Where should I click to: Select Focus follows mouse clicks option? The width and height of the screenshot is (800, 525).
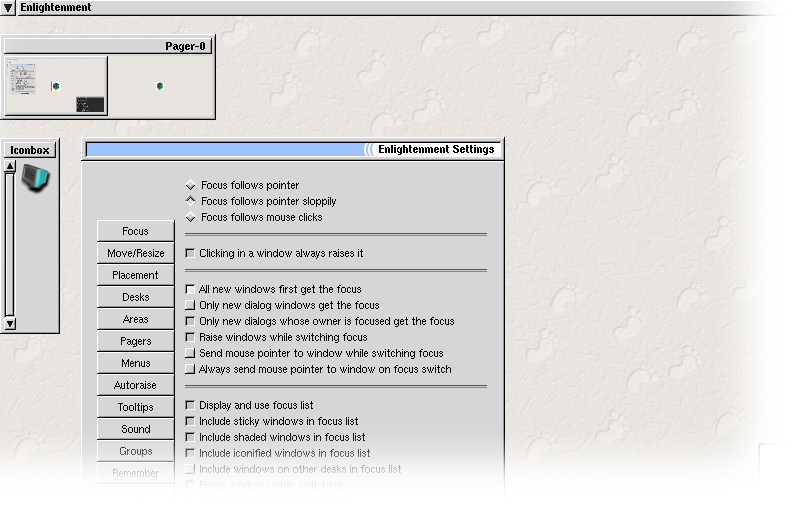[254, 217]
